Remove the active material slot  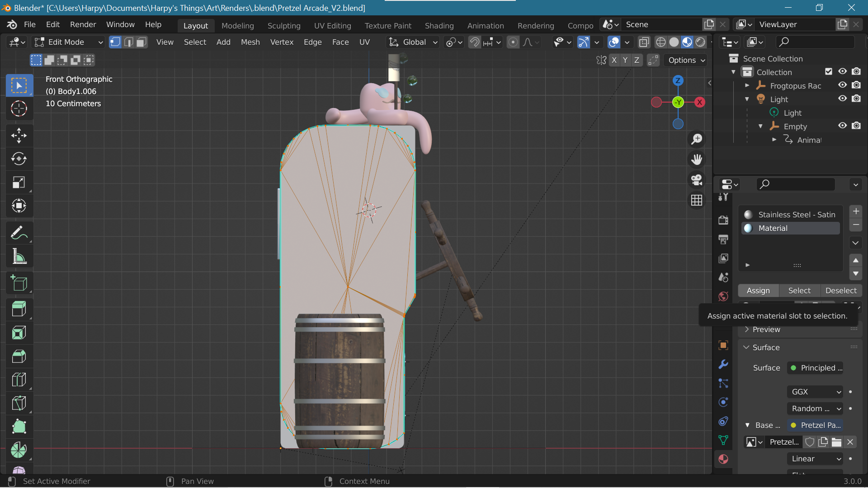point(856,225)
